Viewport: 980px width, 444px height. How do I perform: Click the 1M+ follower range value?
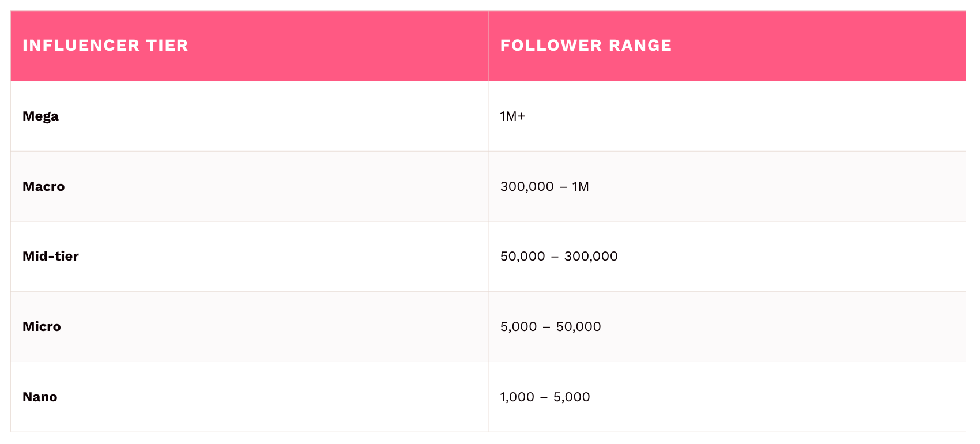click(512, 116)
